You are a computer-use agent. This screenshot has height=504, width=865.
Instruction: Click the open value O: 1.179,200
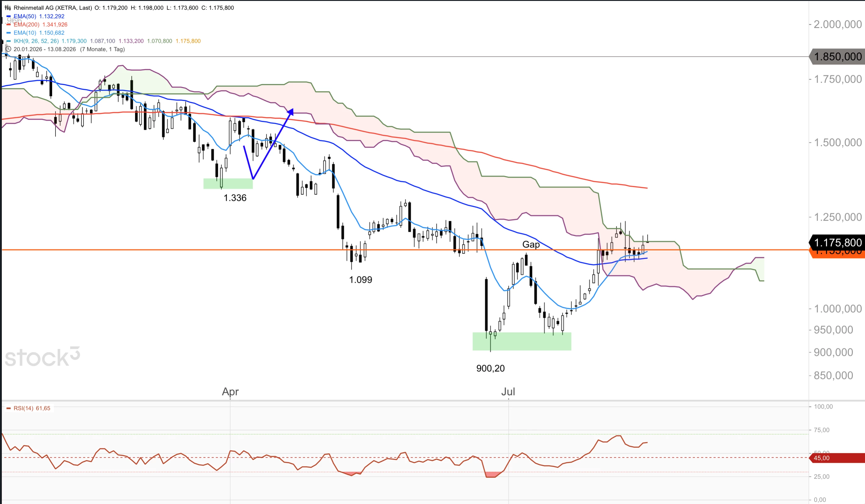point(111,8)
